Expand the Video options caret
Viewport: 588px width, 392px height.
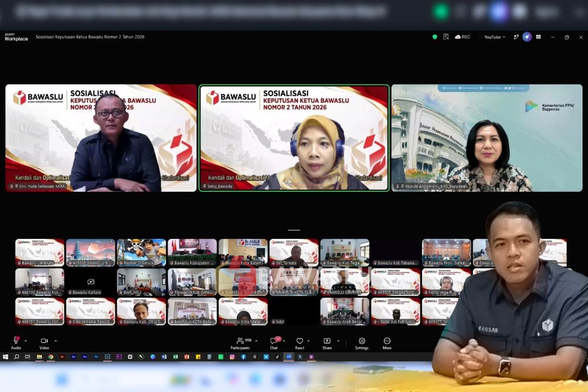point(56,341)
